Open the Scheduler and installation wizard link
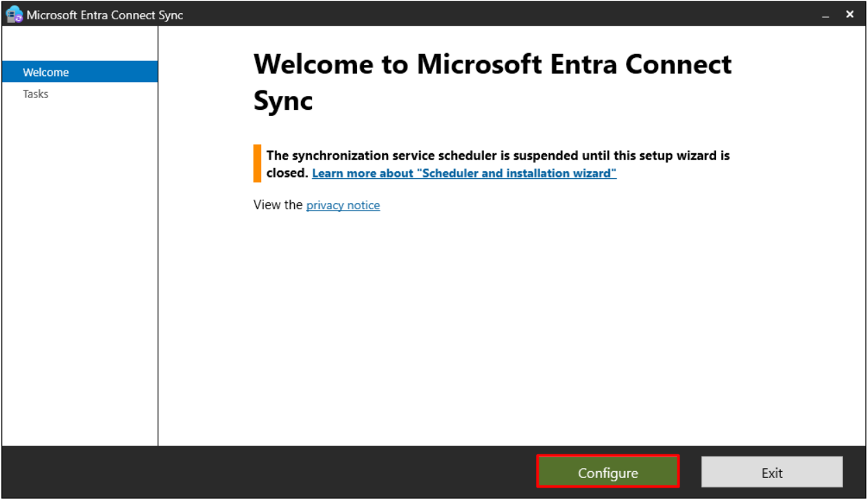The image size is (868, 500). coord(464,173)
